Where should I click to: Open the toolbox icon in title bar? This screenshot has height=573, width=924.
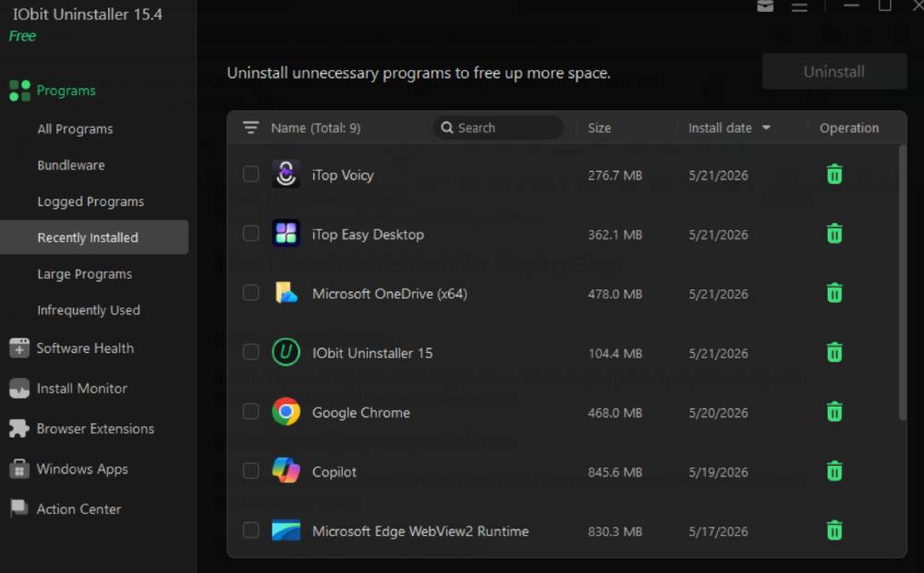765,6
